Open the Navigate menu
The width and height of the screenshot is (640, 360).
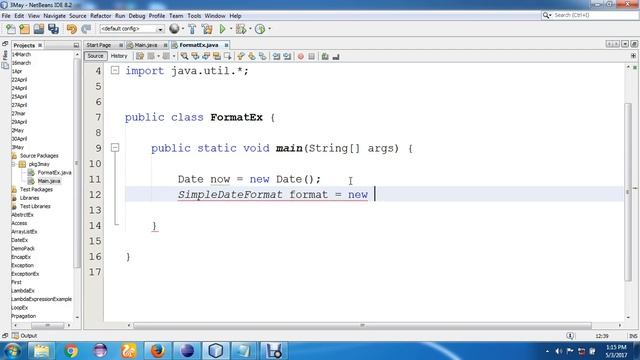click(x=54, y=16)
